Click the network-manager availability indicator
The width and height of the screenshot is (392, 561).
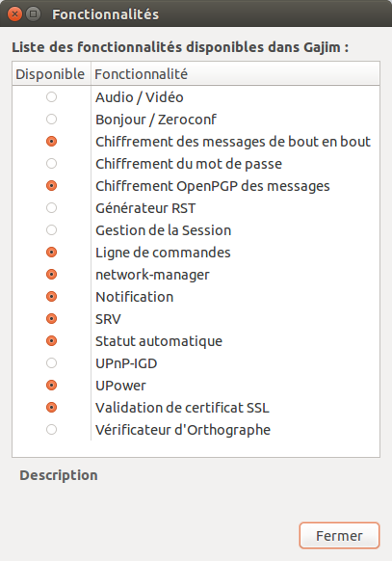[51, 275]
